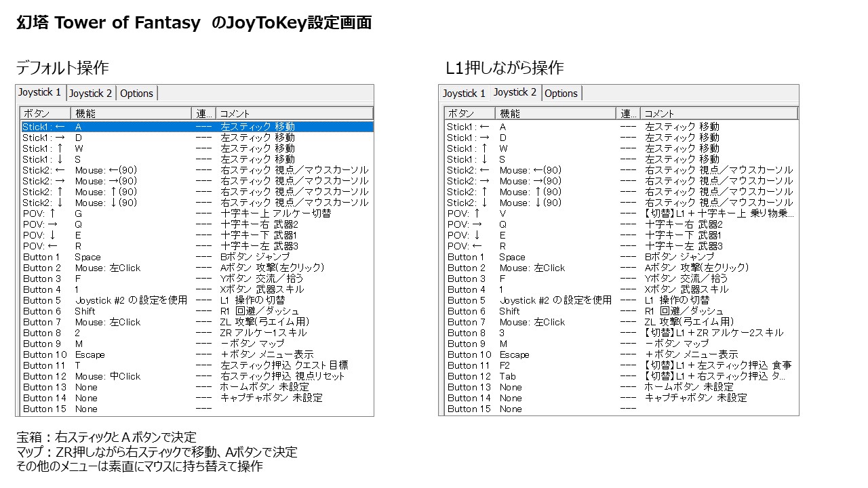Select Button 4 row in right panel

pos(621,289)
